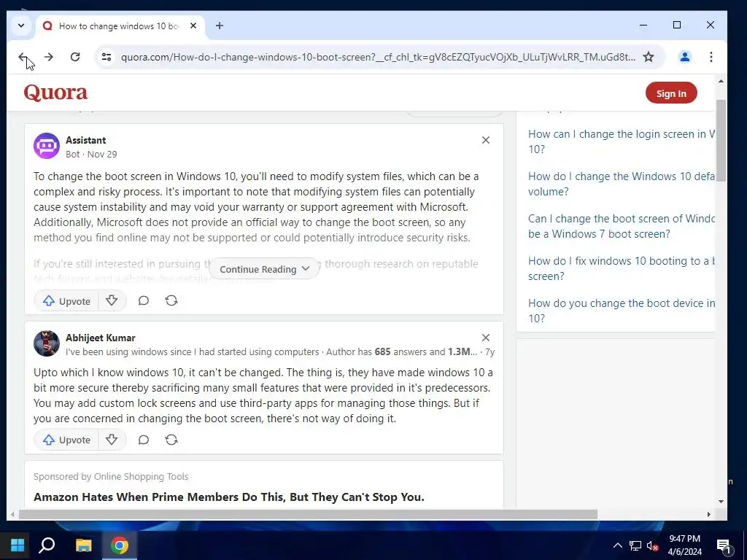The image size is (747, 560).
Task: Share the Assistant answer
Action: click(x=171, y=300)
